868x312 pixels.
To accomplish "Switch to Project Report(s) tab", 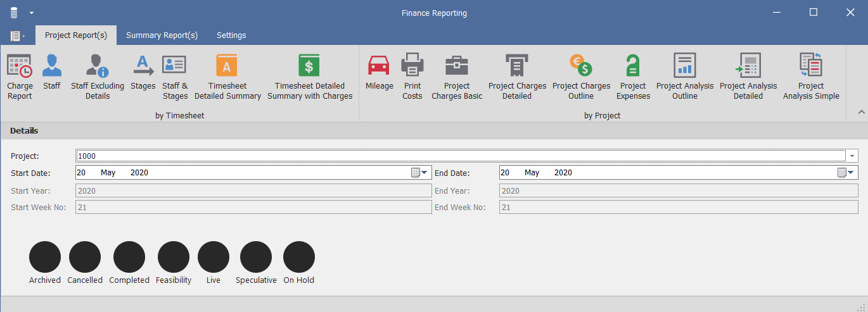I will (76, 35).
